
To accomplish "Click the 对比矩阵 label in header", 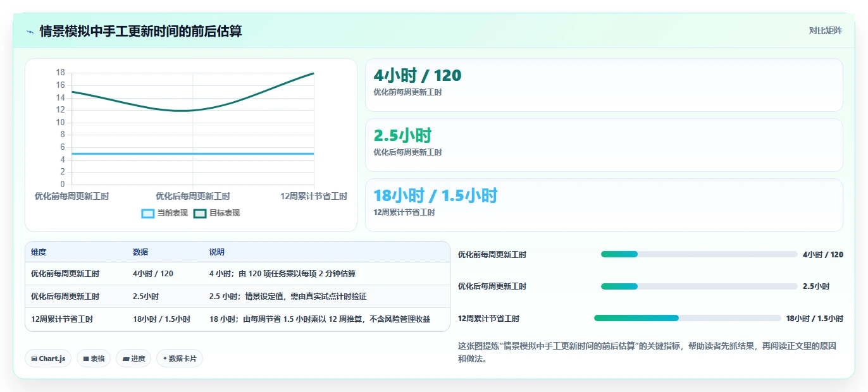I will pyautogui.click(x=825, y=30).
